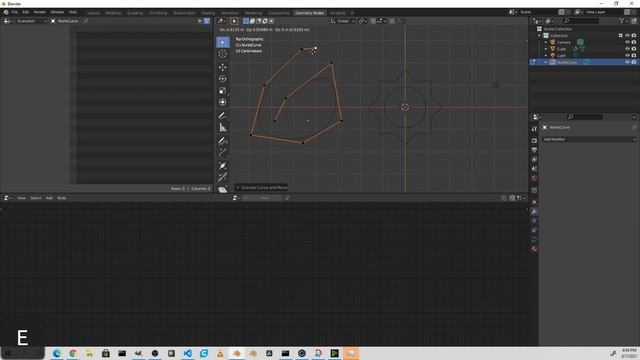The height and width of the screenshot is (360, 640).
Task: Open Google Chrome from the taskbar
Action: (x=73, y=353)
